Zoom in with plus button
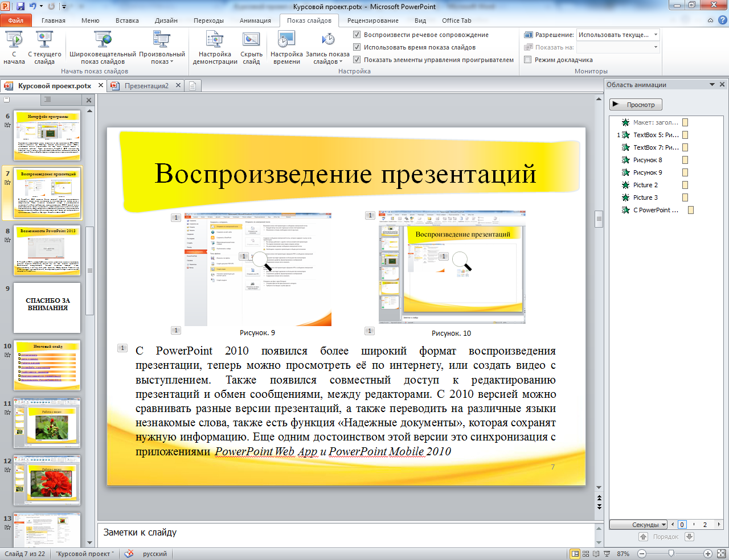 [708, 553]
